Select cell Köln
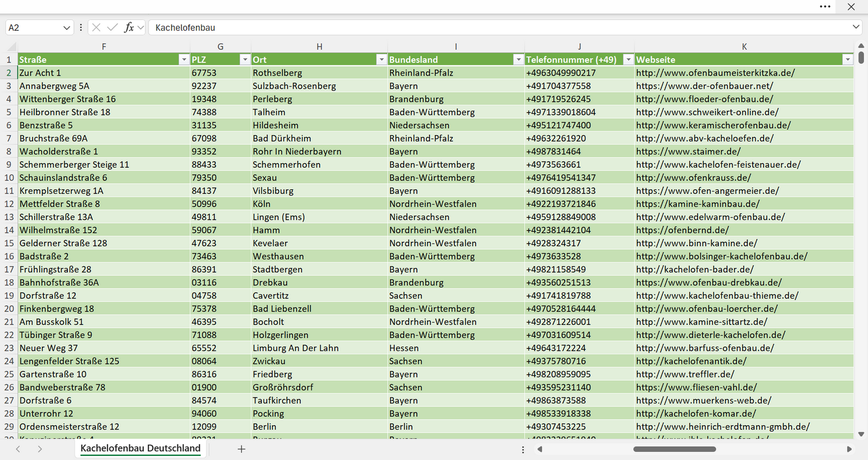The height and width of the screenshot is (460, 868). tap(319, 204)
